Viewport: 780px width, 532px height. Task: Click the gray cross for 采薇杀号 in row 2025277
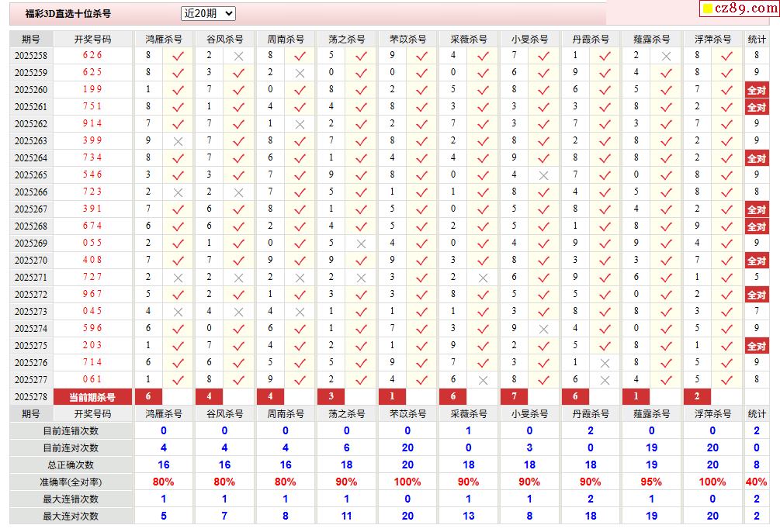click(483, 380)
